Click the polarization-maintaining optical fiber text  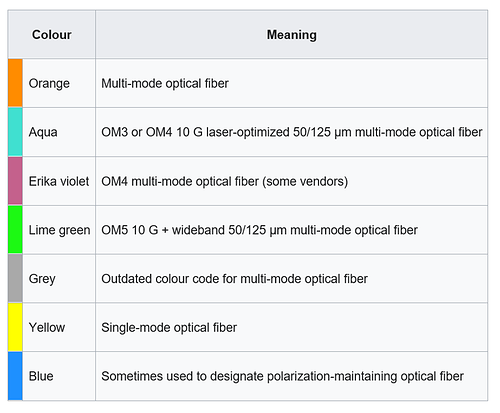point(365,376)
